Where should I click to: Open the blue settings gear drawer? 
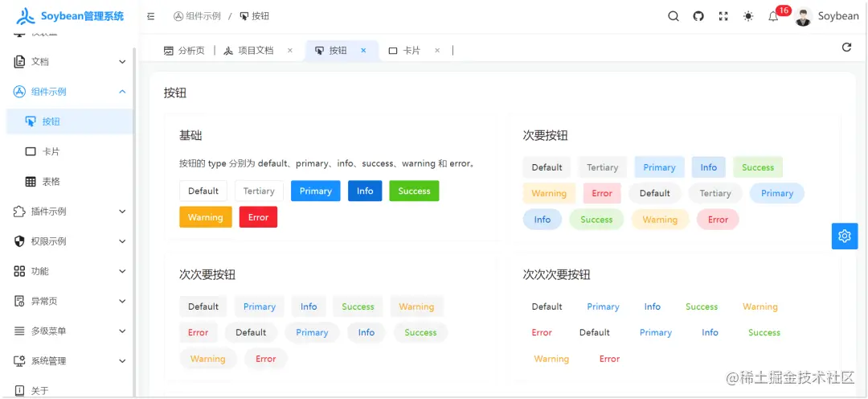coord(844,236)
